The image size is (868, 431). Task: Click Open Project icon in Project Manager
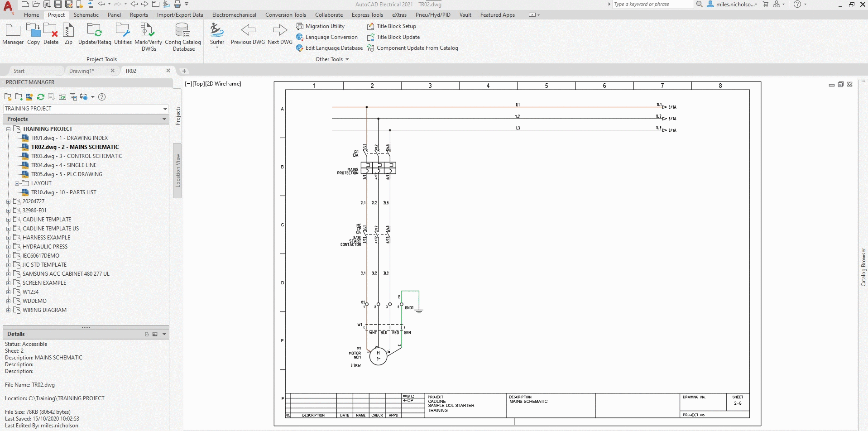point(8,97)
